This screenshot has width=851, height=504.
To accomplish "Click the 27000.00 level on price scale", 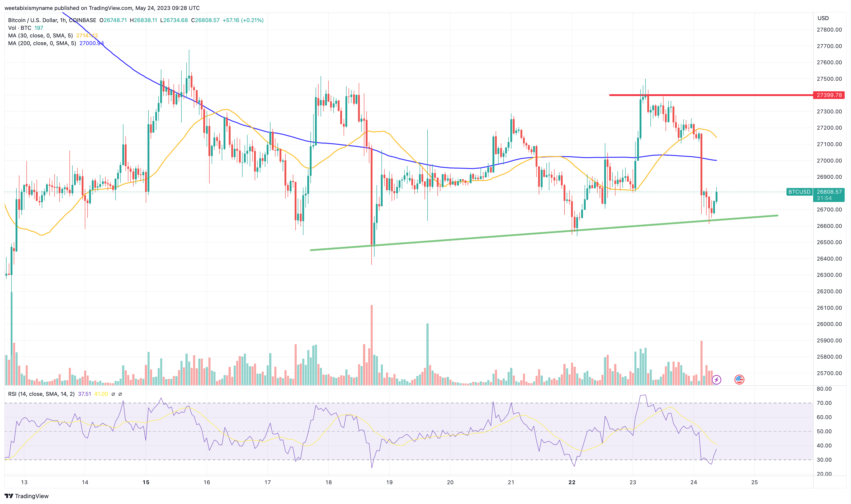I will coord(829,161).
